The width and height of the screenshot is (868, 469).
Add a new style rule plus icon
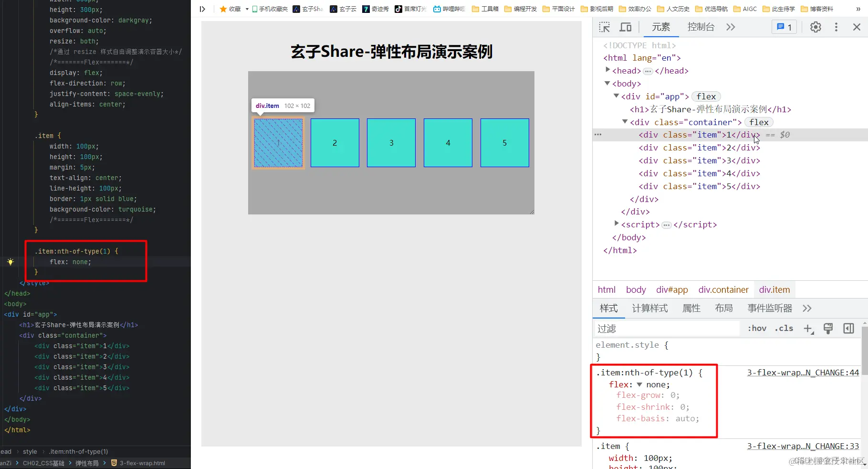(x=808, y=329)
